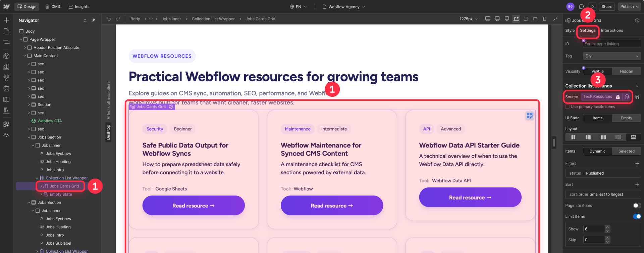
Task: Switch to CMS mode
Action: 53,7
